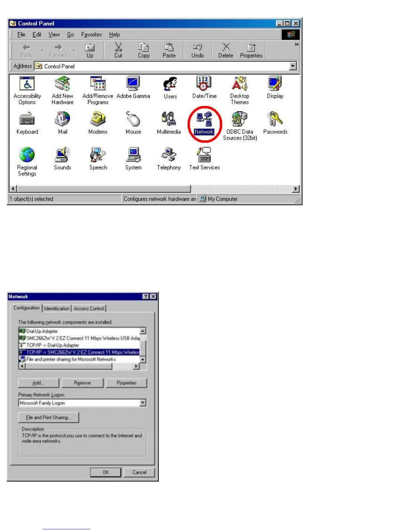Select File and printer sharing for Microsoft Networks
The image size is (411, 532).
coord(79,359)
